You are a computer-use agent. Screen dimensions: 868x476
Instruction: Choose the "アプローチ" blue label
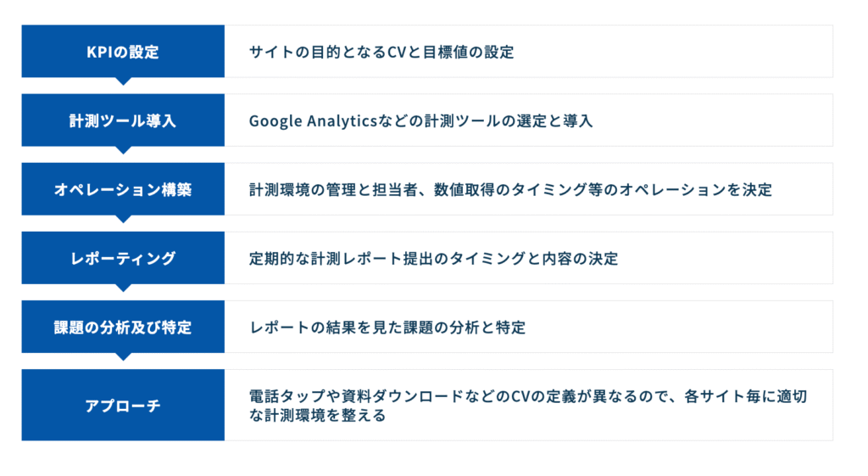(123, 405)
